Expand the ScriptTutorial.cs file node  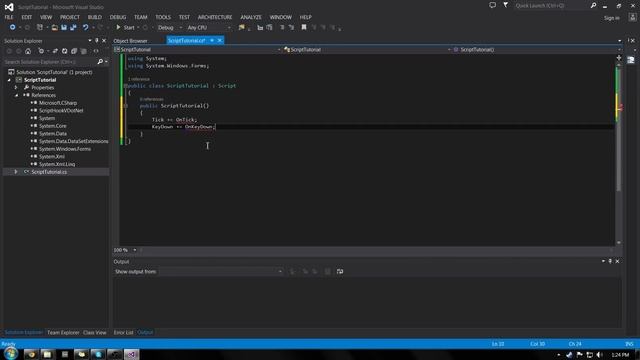16,172
